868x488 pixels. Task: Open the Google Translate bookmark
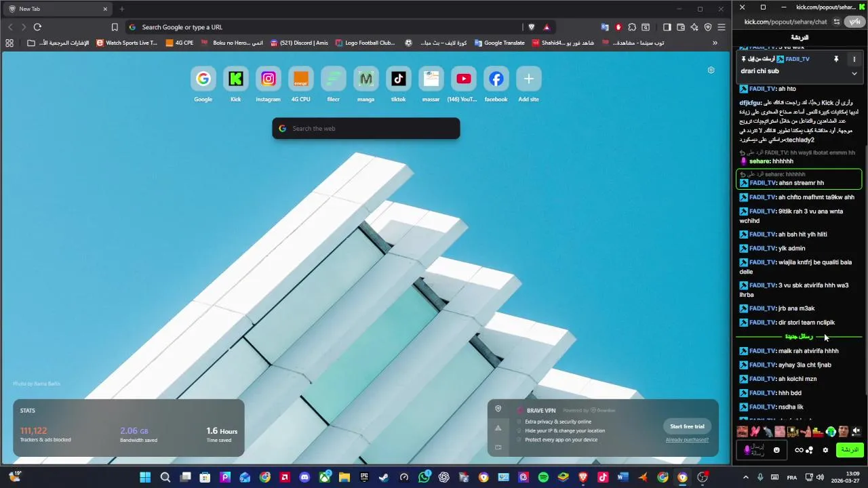click(500, 43)
